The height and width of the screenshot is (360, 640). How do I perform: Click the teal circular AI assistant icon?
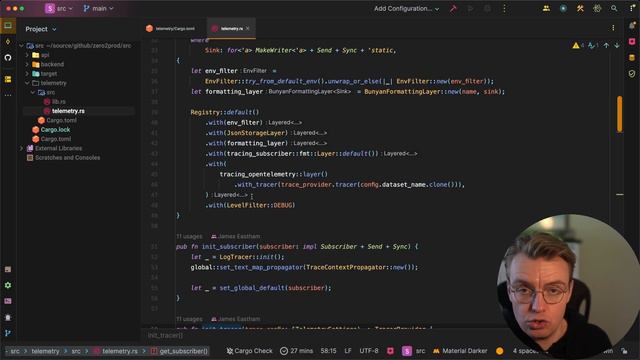(x=563, y=8)
